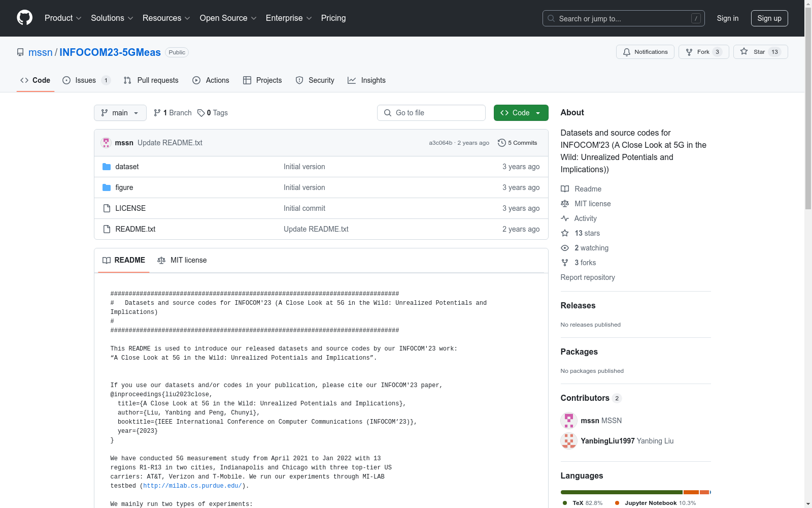
Task: Open the Contributors heading link
Action: coord(591,398)
